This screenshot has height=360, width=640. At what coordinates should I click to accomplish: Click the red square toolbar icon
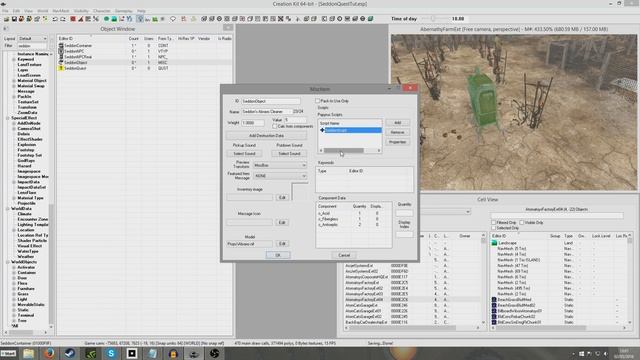click(73, 19)
